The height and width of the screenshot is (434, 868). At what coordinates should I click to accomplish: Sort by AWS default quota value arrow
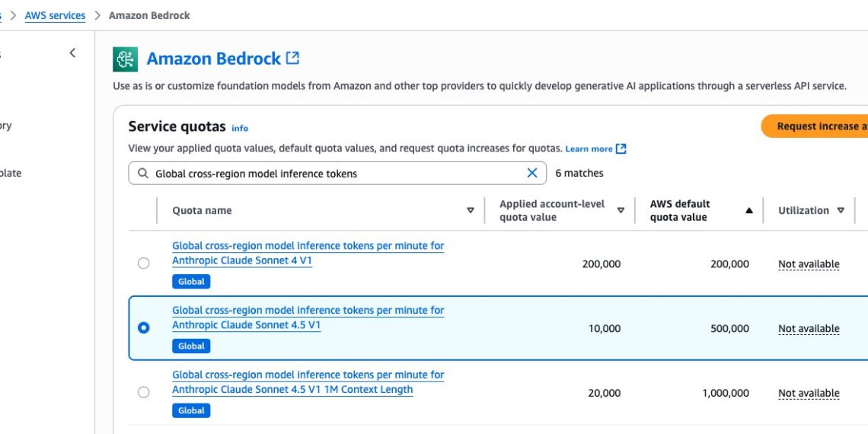pyautogui.click(x=749, y=210)
